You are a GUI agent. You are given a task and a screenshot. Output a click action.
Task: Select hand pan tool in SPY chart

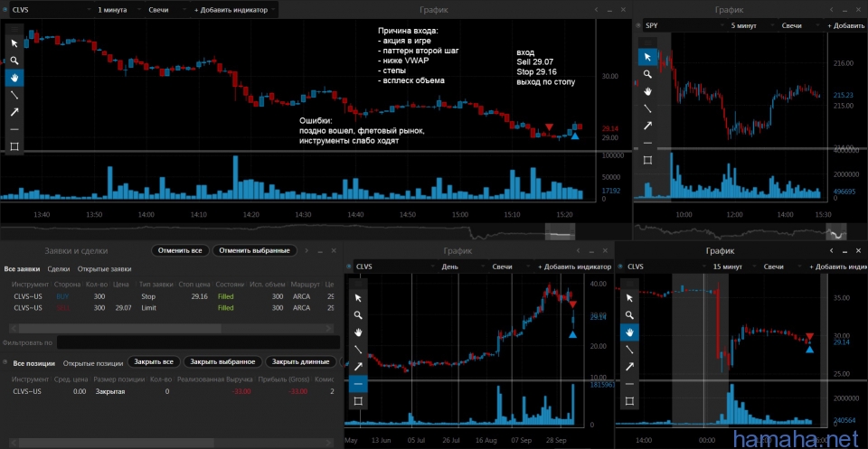[647, 90]
